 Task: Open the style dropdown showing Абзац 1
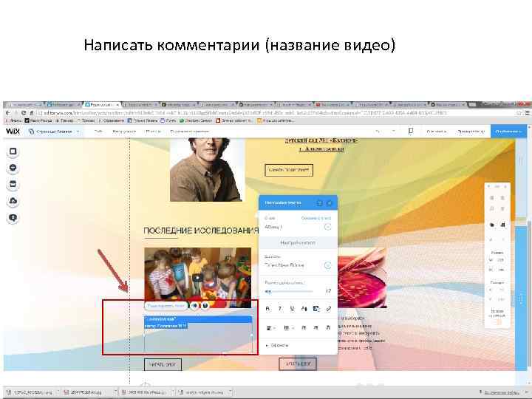(298, 227)
